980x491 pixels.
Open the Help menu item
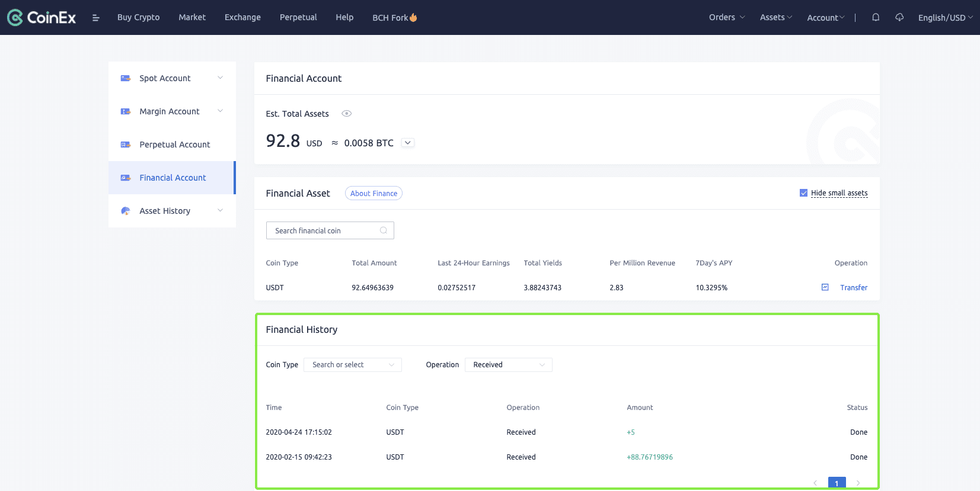344,17
